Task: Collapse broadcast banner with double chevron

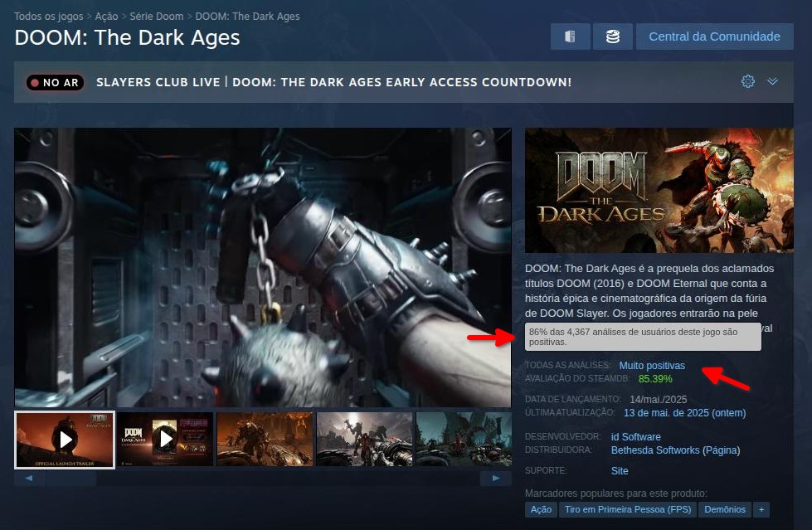Action: coord(773,81)
